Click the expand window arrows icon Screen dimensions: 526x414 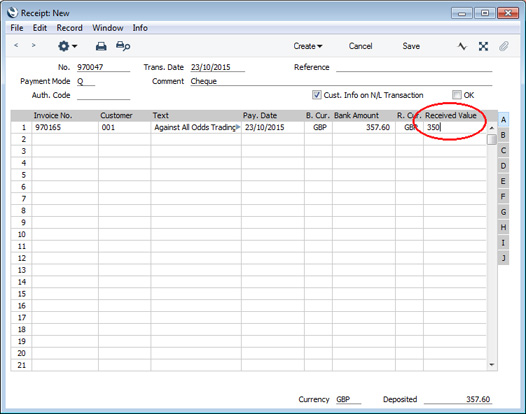point(483,46)
